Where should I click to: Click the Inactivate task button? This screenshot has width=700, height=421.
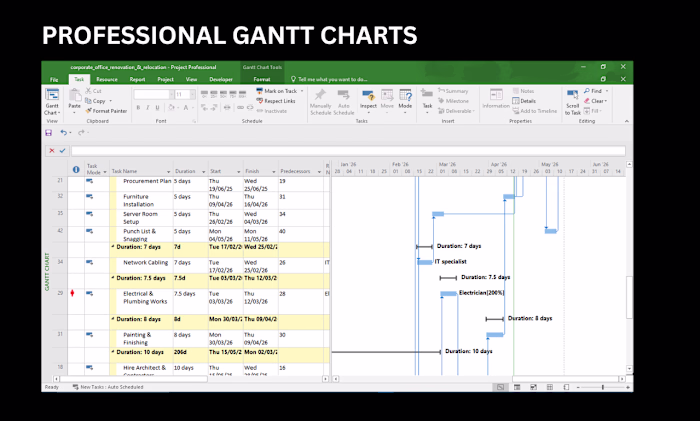272,111
